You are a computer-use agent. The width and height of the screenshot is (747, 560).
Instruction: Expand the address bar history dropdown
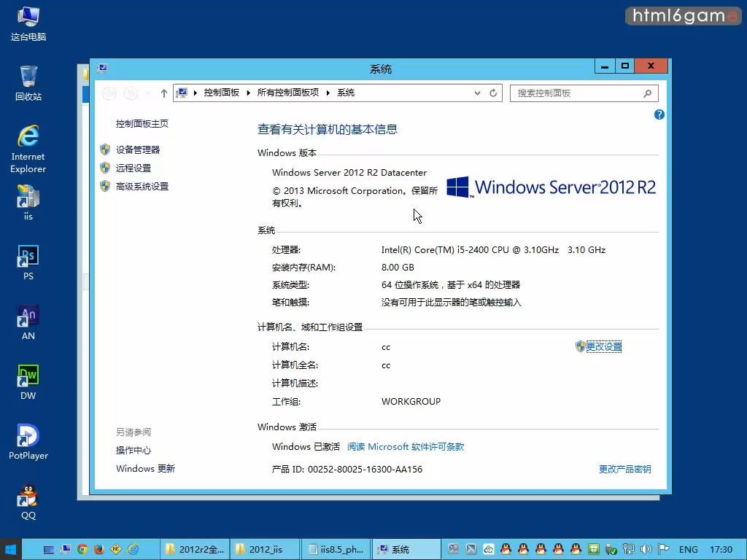[x=477, y=93]
